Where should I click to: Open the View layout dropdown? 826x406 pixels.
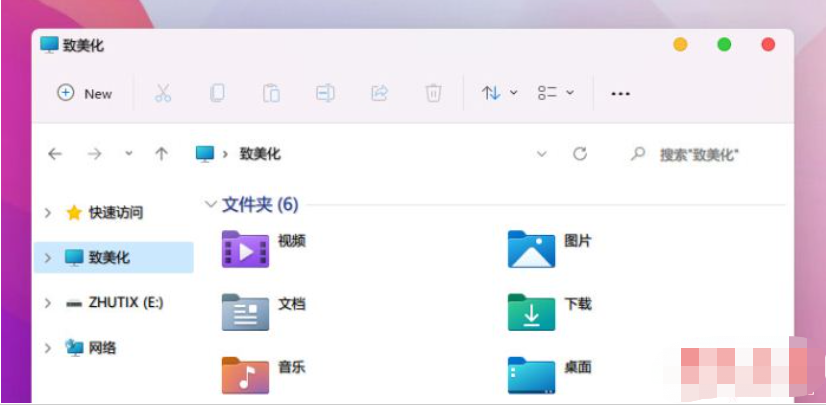click(x=556, y=93)
